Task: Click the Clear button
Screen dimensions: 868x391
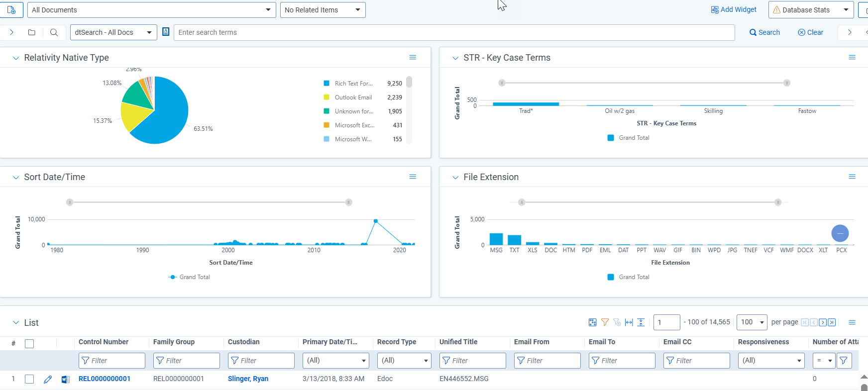Action: [810, 32]
